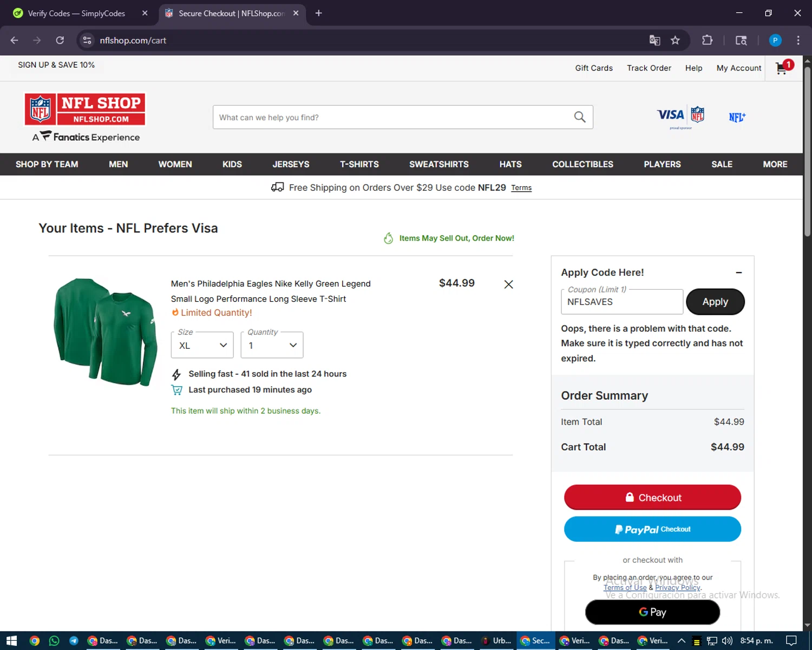The image size is (812, 650).
Task: Click the forward navigation arrow
Action: (x=37, y=40)
